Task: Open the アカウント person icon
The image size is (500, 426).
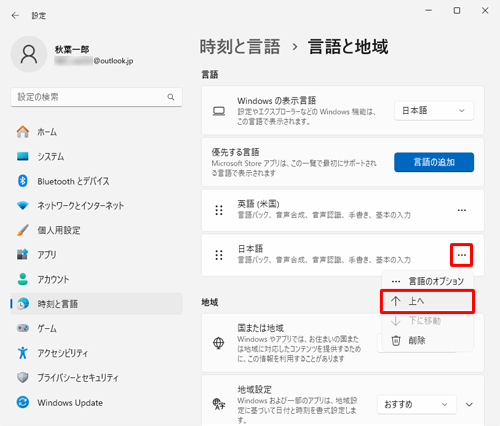Action: click(x=23, y=279)
